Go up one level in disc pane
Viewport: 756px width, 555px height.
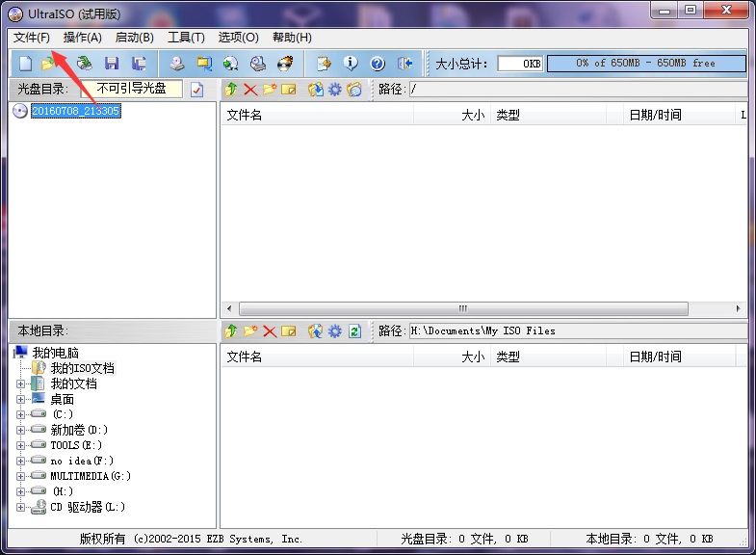(231, 90)
